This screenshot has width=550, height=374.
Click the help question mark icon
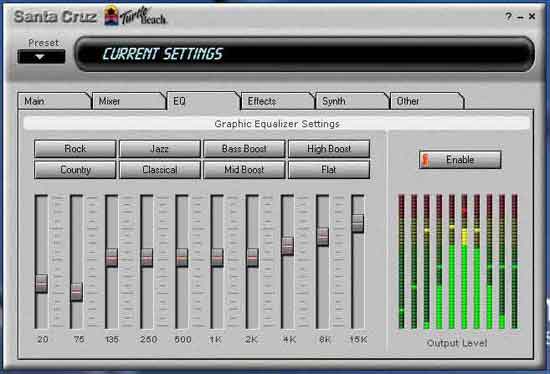(508, 16)
